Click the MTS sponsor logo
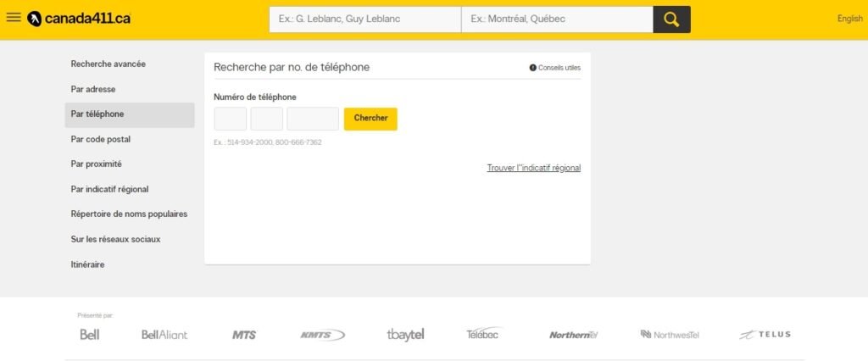This screenshot has height=361, width=868. point(244,335)
